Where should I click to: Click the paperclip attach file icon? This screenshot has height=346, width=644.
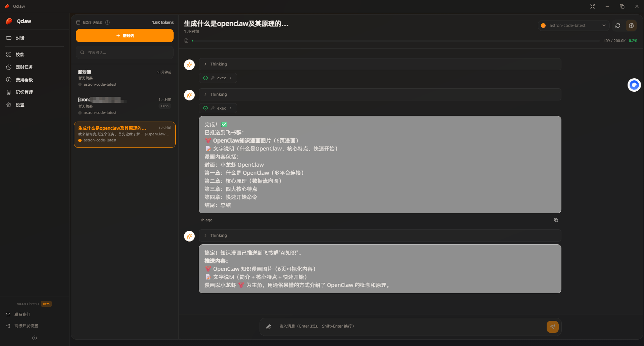[x=269, y=327]
